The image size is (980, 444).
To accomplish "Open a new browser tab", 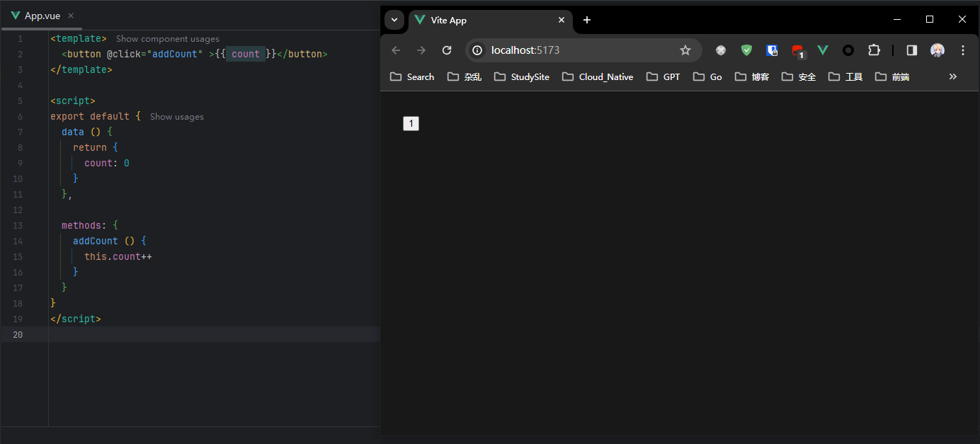I will click(587, 20).
